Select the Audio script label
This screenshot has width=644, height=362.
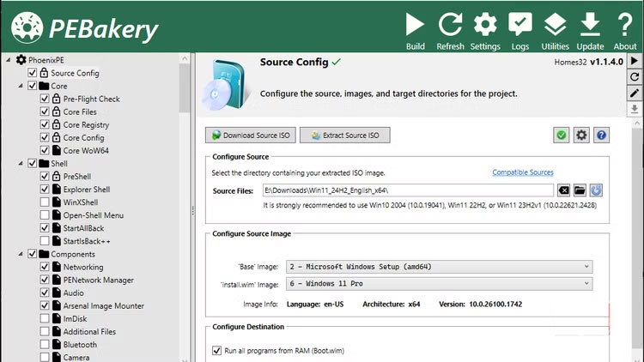[x=73, y=293]
